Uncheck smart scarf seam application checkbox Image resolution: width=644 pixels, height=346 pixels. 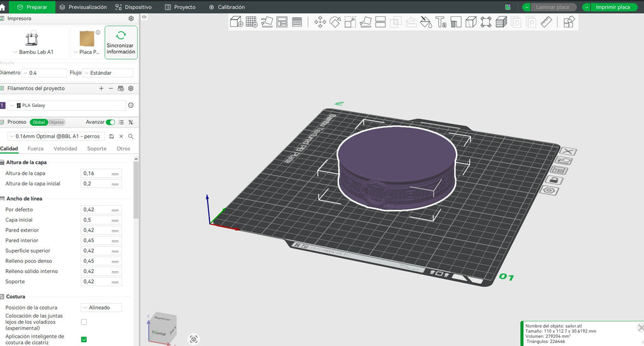click(84, 340)
